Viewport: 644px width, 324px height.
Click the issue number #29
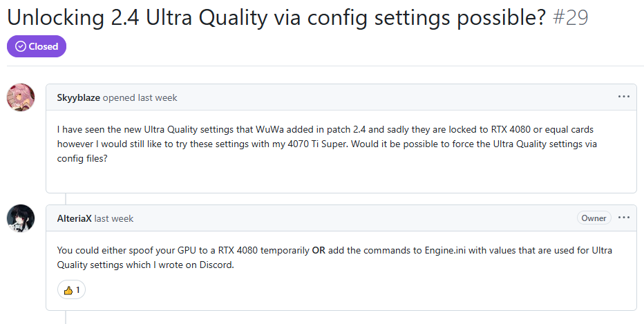[571, 17]
